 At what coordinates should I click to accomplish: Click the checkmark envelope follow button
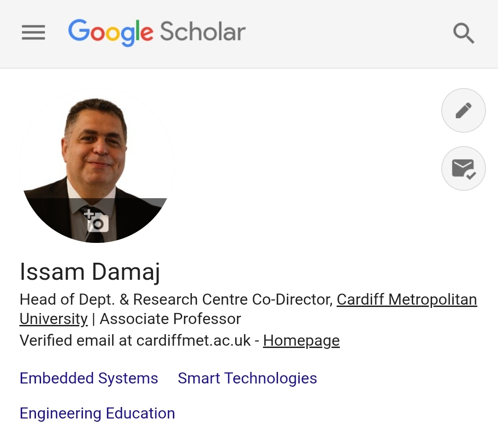(x=463, y=168)
